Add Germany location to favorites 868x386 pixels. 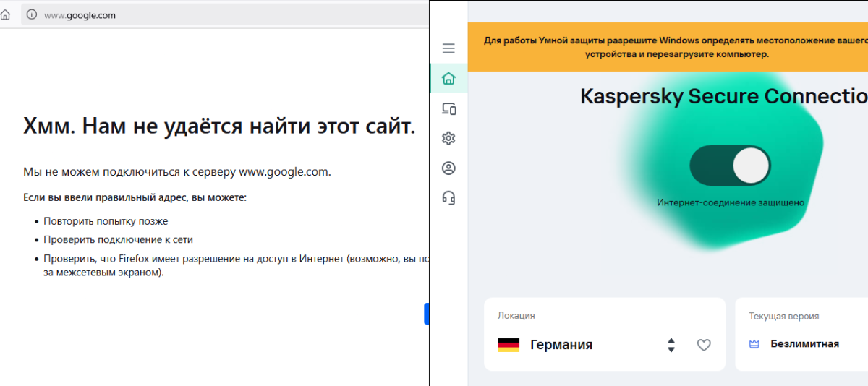704,345
